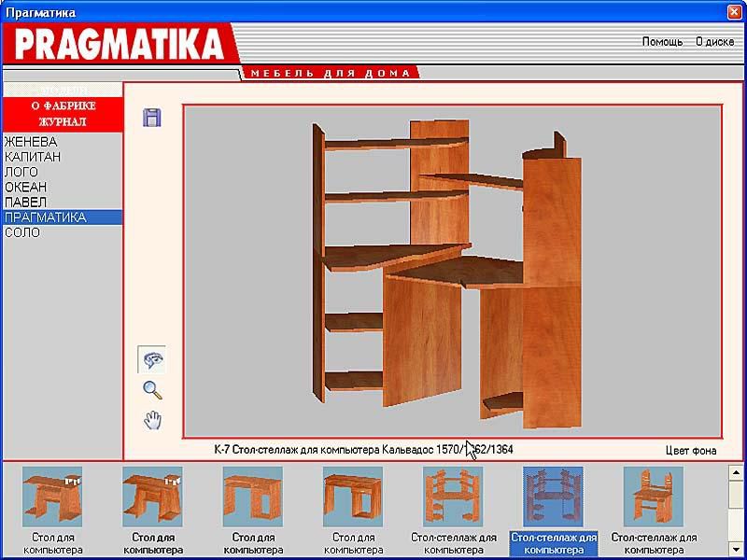This screenshot has height=560, width=747.
Task: Select the СОЛО collection
Action: point(22,231)
